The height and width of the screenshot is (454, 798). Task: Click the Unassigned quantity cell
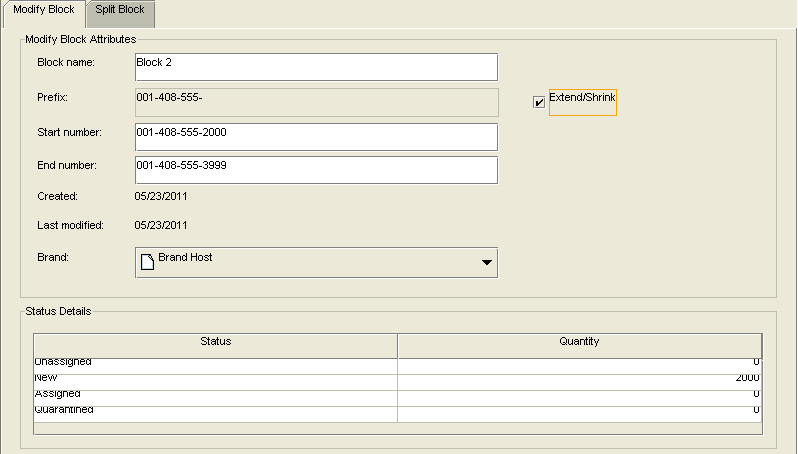click(579, 366)
